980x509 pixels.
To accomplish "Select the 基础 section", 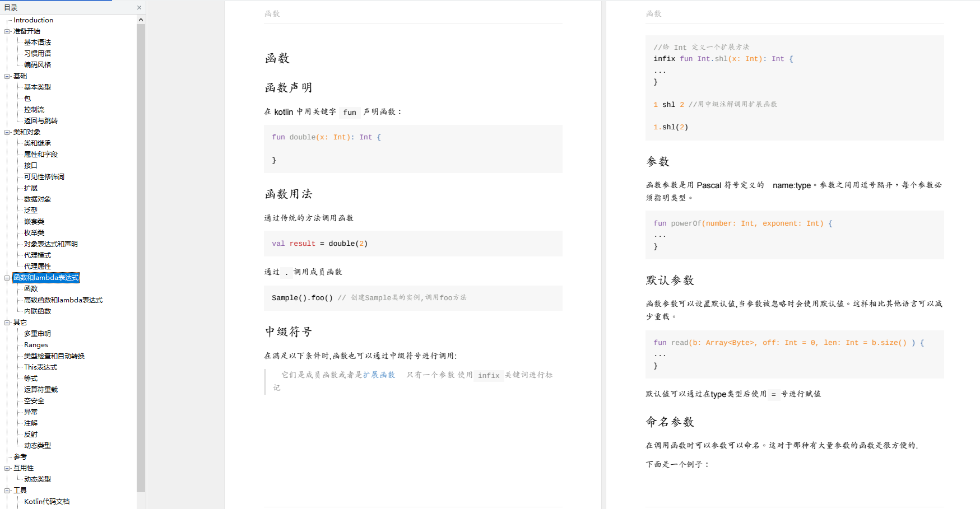I will [20, 76].
